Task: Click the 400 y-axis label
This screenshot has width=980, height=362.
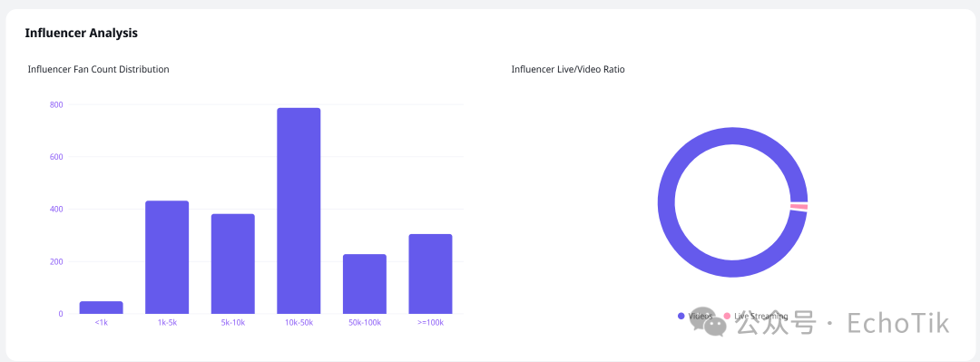Action: (56, 209)
